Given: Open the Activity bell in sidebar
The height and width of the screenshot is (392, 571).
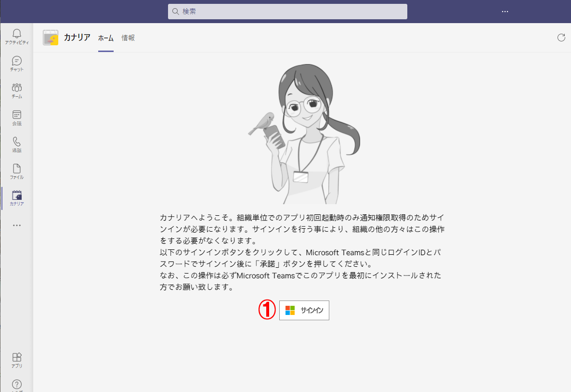Looking at the screenshot, I should click(17, 37).
